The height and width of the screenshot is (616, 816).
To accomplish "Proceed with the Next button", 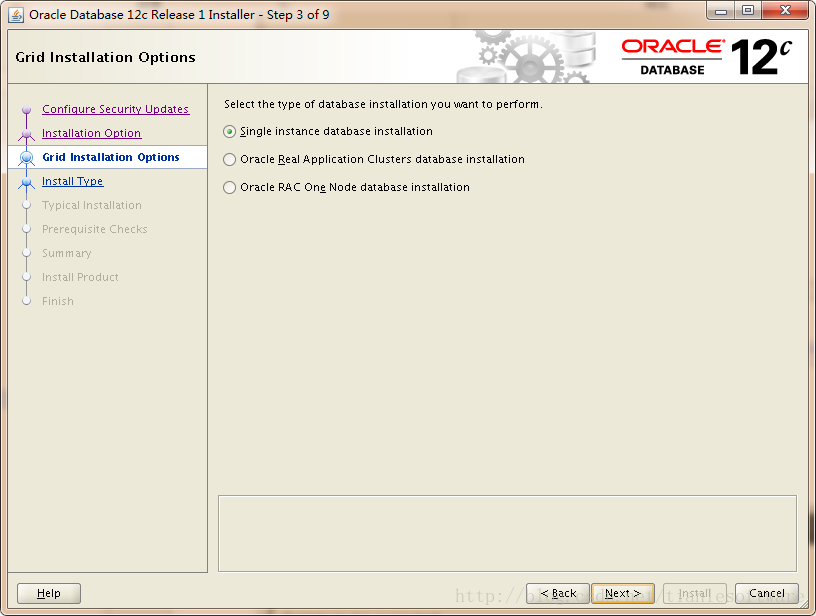I will pyautogui.click(x=623, y=593).
